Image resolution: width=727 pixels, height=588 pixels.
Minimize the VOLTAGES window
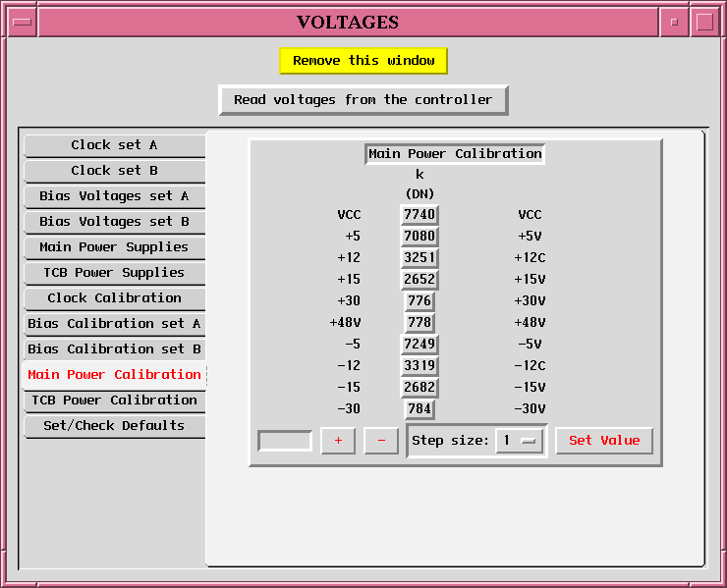[674, 22]
